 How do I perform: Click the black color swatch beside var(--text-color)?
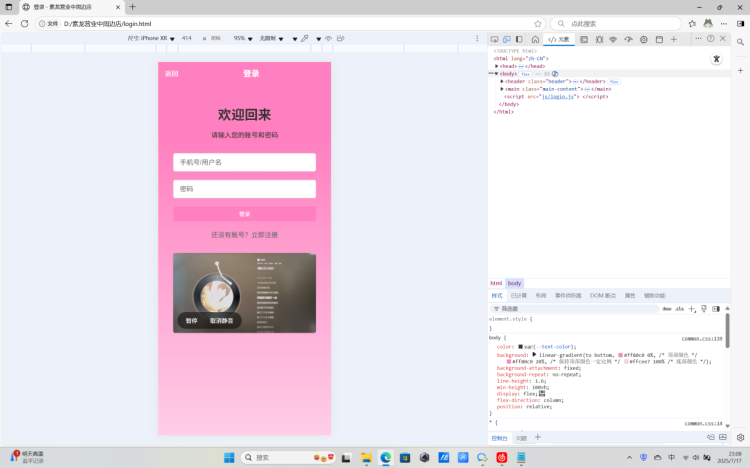click(x=520, y=346)
